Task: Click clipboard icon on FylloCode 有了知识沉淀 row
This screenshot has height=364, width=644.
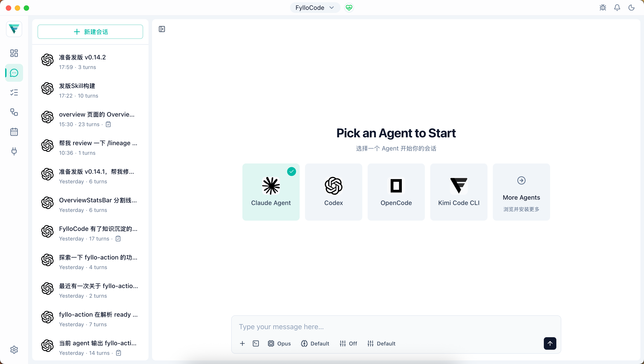Action: click(118, 238)
